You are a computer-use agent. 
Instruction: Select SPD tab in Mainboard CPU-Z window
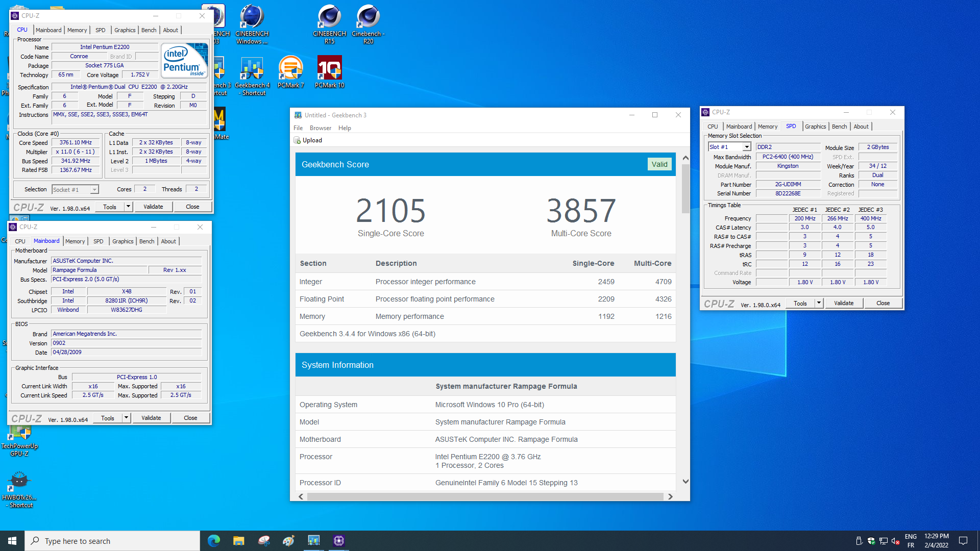pos(98,241)
